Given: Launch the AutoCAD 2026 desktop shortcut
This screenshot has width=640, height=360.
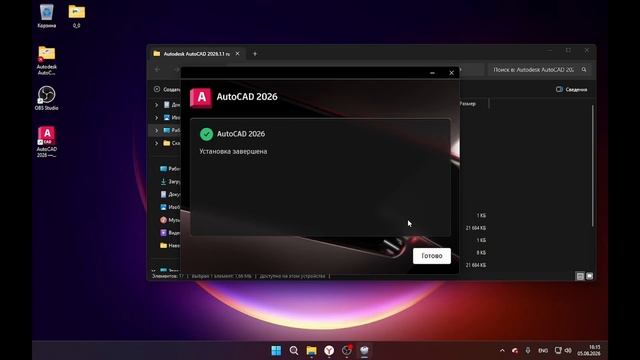Looking at the screenshot, I should click(47, 142).
